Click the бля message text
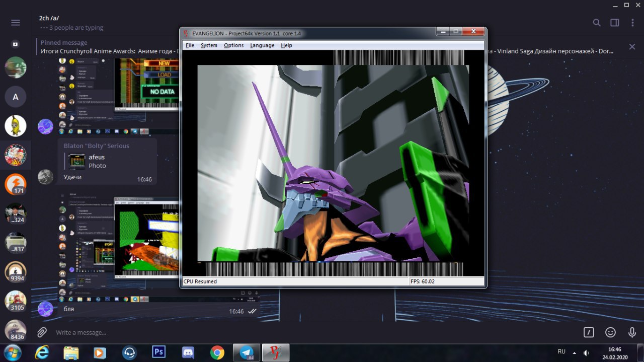 68,309
